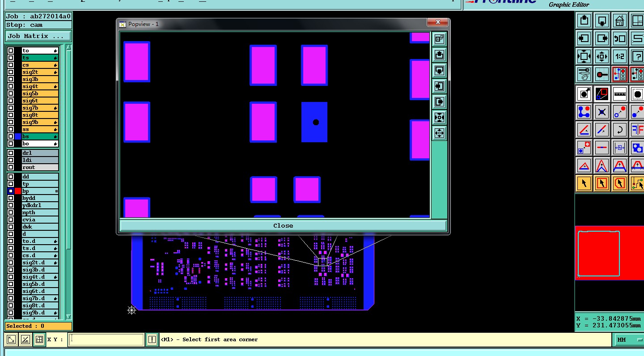Toggle the checkbox for layer npth
This screenshot has width=644, height=356.
pyautogui.click(x=11, y=212)
